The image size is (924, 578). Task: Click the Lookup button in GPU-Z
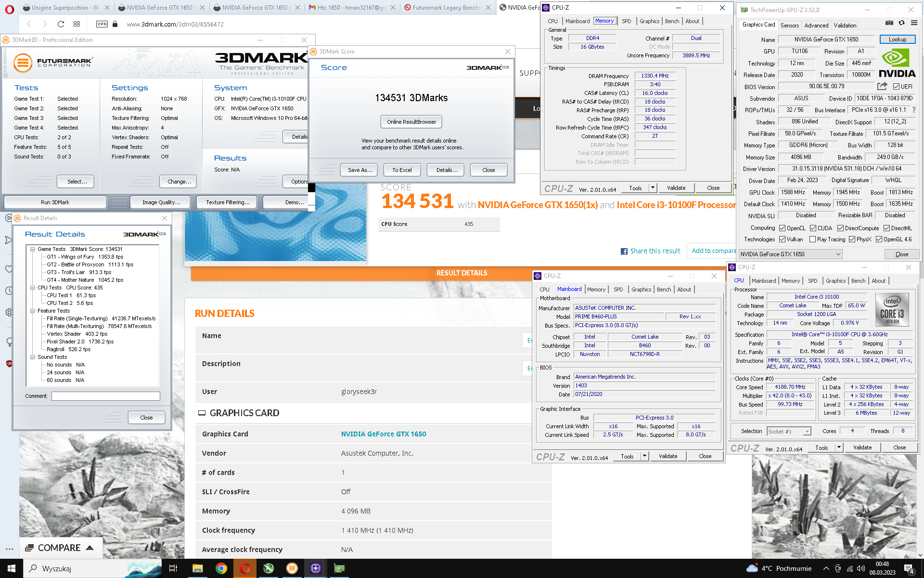(x=898, y=39)
